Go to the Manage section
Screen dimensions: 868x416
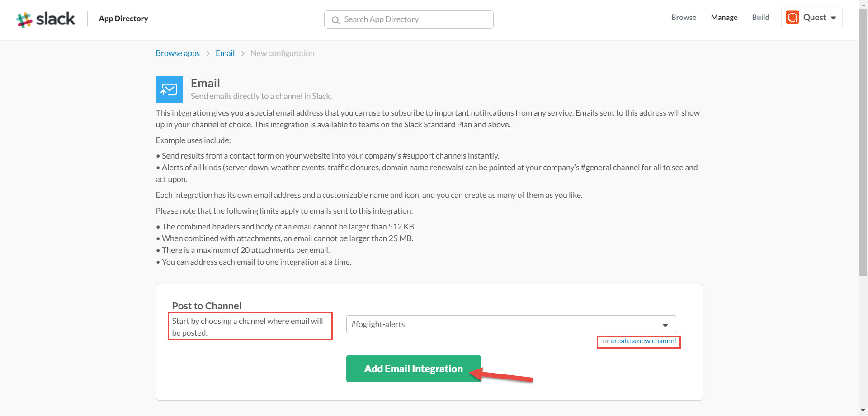pos(724,18)
